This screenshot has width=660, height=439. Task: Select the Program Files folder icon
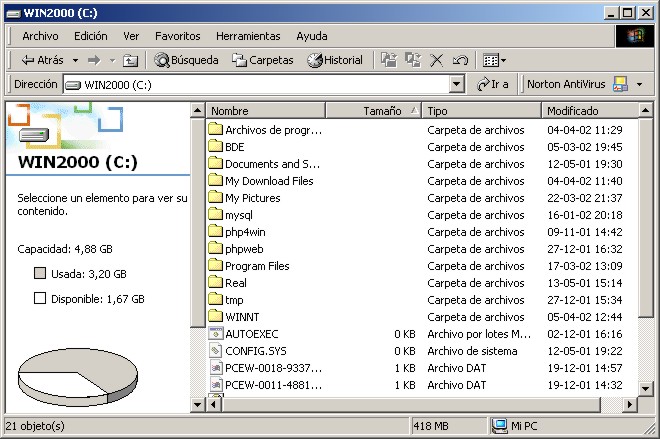tap(216, 265)
